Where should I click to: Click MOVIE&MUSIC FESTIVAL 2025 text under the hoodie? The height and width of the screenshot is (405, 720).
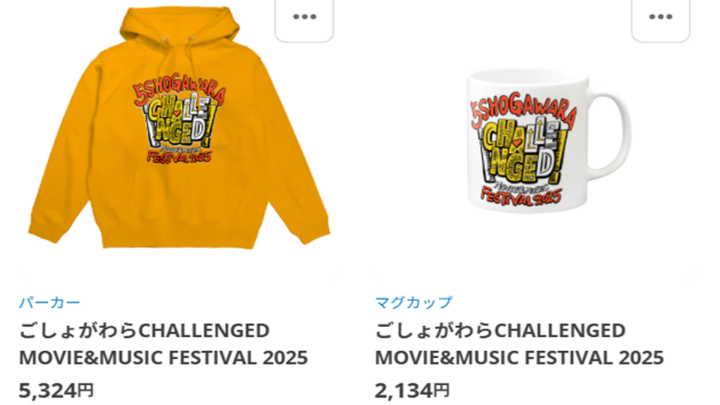[x=163, y=358]
